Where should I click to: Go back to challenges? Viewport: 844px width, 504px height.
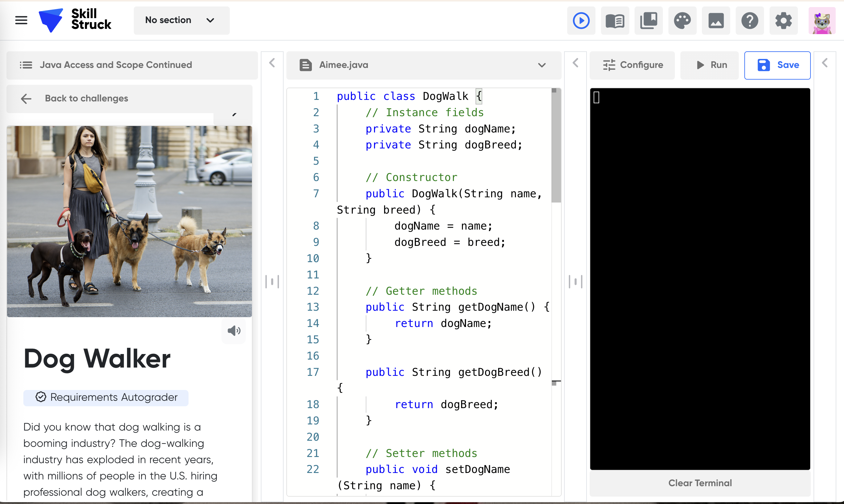click(86, 98)
